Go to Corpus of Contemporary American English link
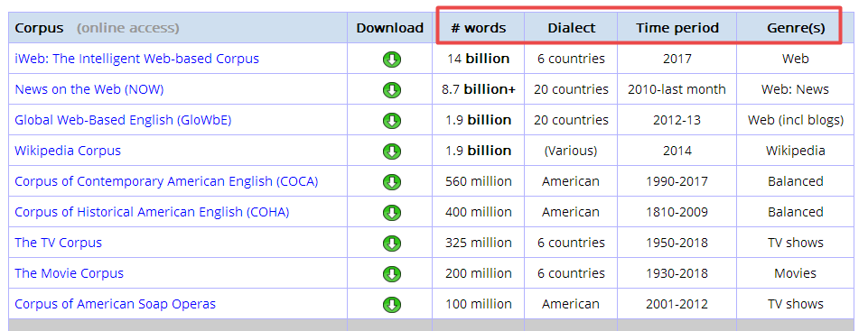Viewport: 868px width, 331px height. pyautogui.click(x=166, y=181)
